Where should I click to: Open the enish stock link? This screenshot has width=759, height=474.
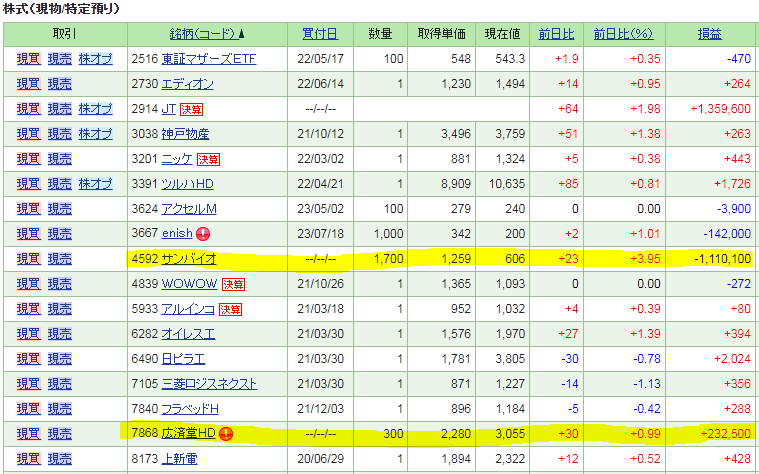click(x=177, y=234)
